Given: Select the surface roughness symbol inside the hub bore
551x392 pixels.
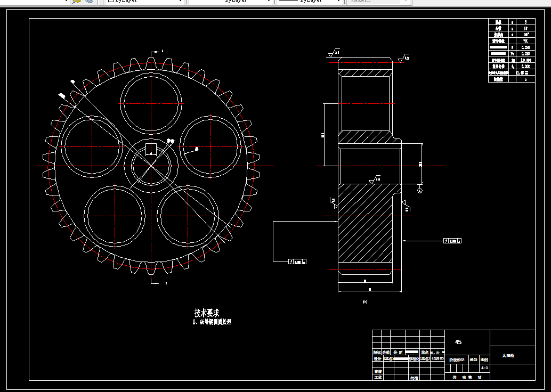Looking at the screenshot, I should click(375, 180).
